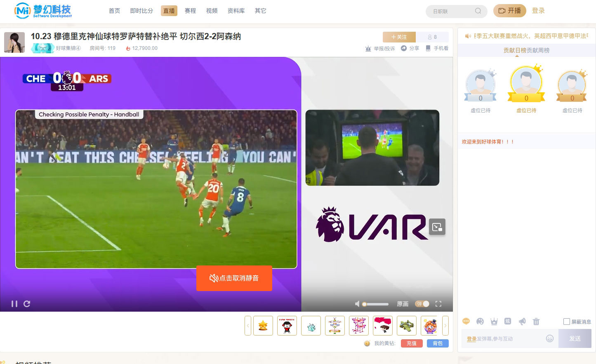Click the 发送 send button
The width and height of the screenshot is (596, 364).
575,338
